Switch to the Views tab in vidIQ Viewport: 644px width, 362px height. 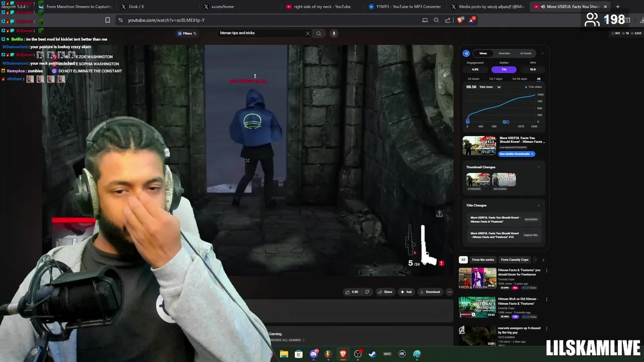coord(483,53)
